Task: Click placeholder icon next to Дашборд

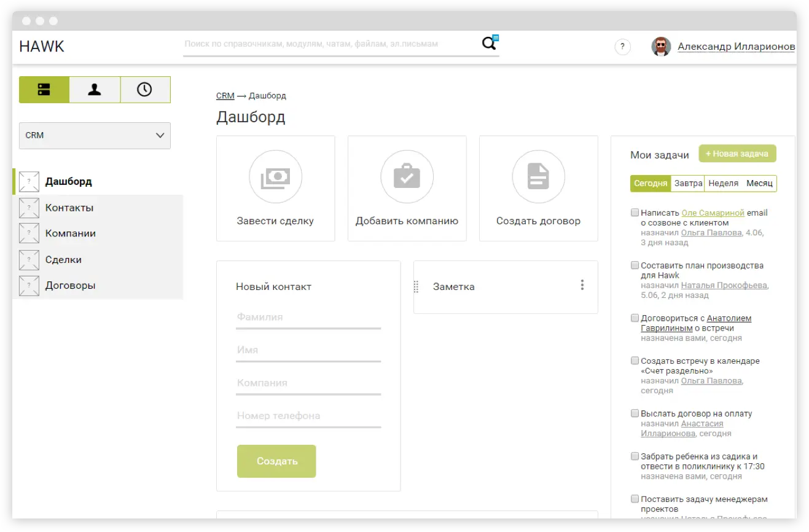Action: [x=29, y=182]
